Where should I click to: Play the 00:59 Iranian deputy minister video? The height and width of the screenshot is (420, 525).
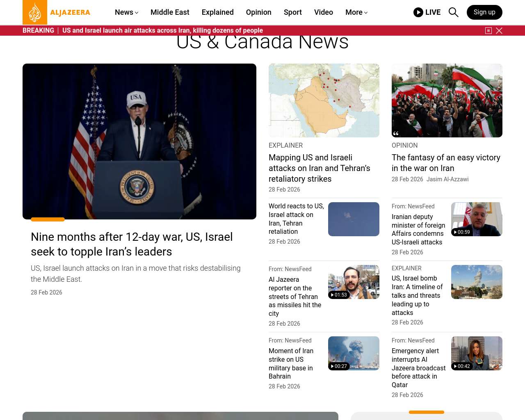pyautogui.click(x=477, y=219)
